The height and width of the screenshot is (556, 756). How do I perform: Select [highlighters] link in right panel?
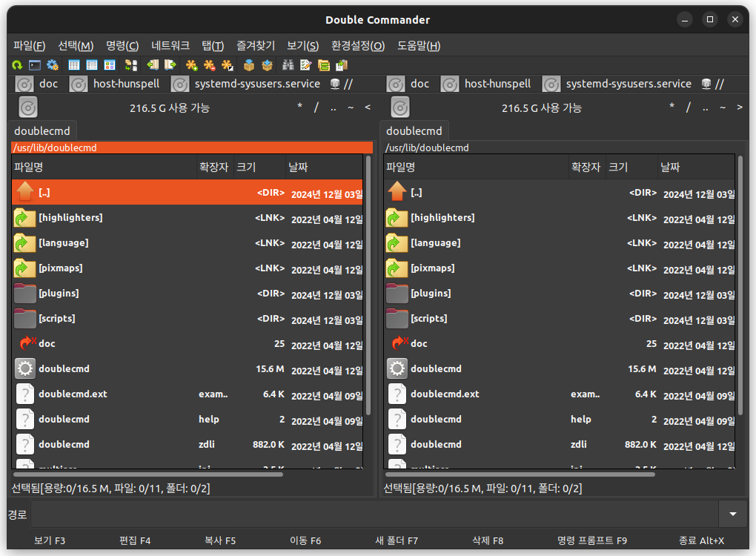point(560,218)
